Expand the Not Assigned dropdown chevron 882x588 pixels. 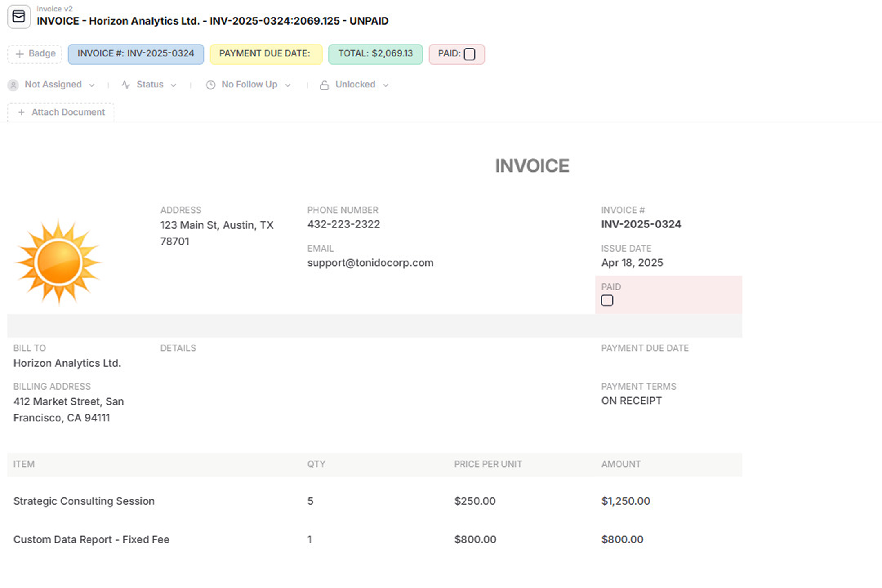point(92,85)
